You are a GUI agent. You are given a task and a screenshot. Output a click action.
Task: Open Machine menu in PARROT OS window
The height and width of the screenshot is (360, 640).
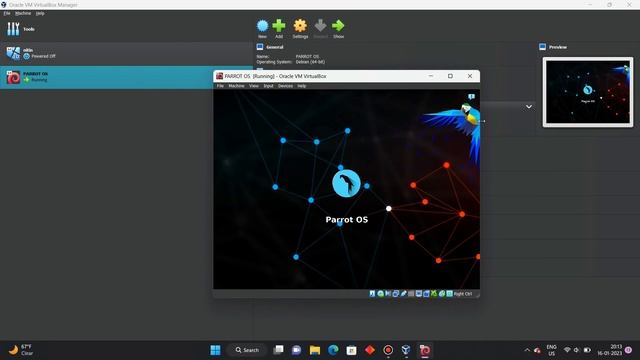pyautogui.click(x=236, y=86)
